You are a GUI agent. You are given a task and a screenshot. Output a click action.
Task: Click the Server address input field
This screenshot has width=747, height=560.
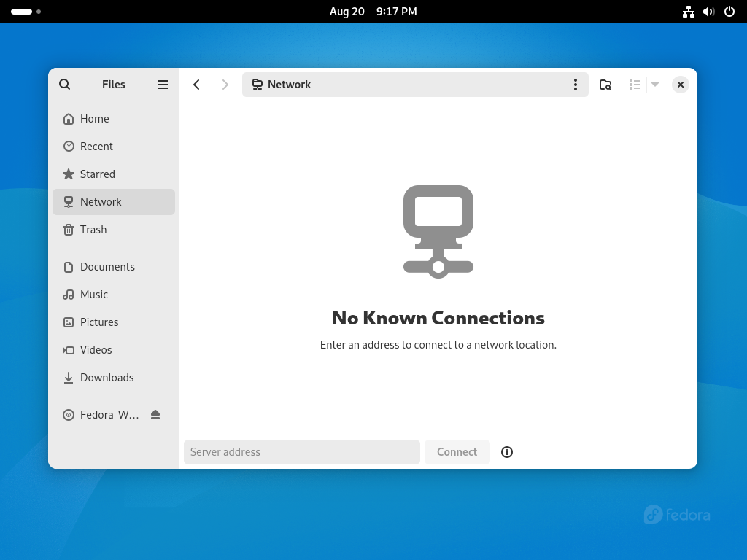point(301,452)
